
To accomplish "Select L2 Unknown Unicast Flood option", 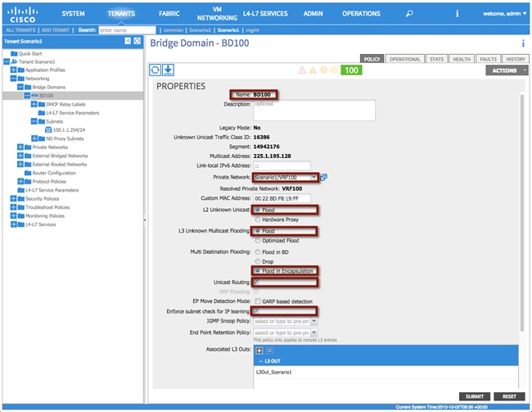I will (258, 210).
